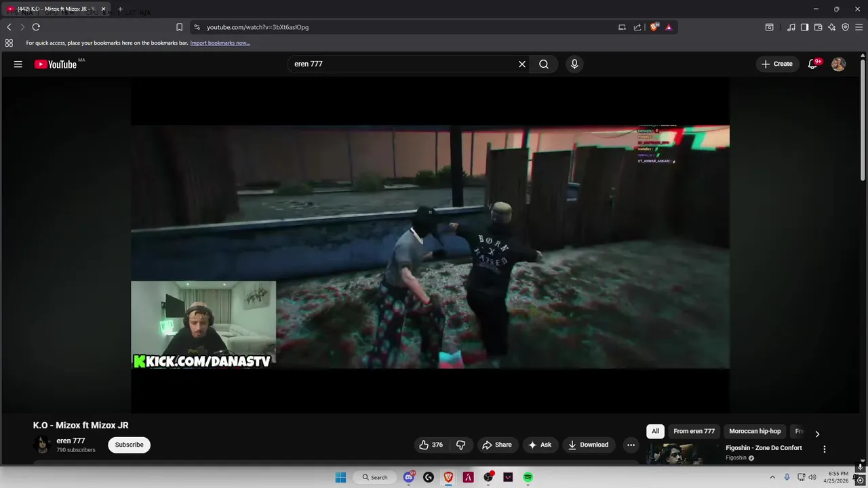Open options for Figoshin suggested video
Viewport: 868px width, 488px height.
click(825, 449)
